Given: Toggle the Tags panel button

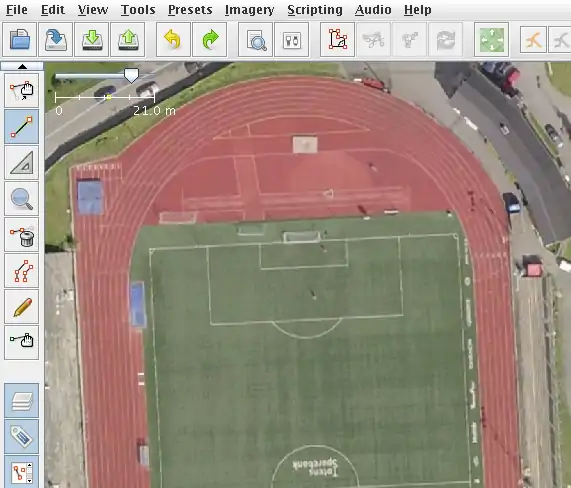Looking at the screenshot, I should click(x=21, y=436).
